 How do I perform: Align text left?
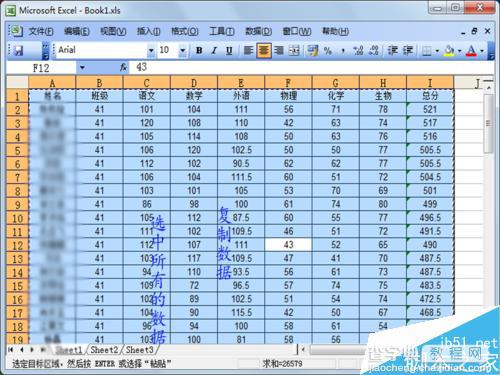(x=248, y=51)
